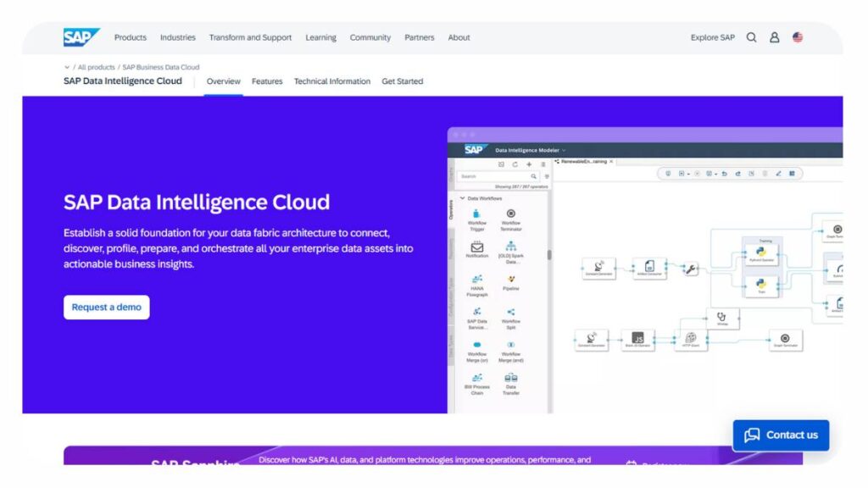Select the Wiretap stethoscope node
The image size is (868, 488).
(722, 319)
